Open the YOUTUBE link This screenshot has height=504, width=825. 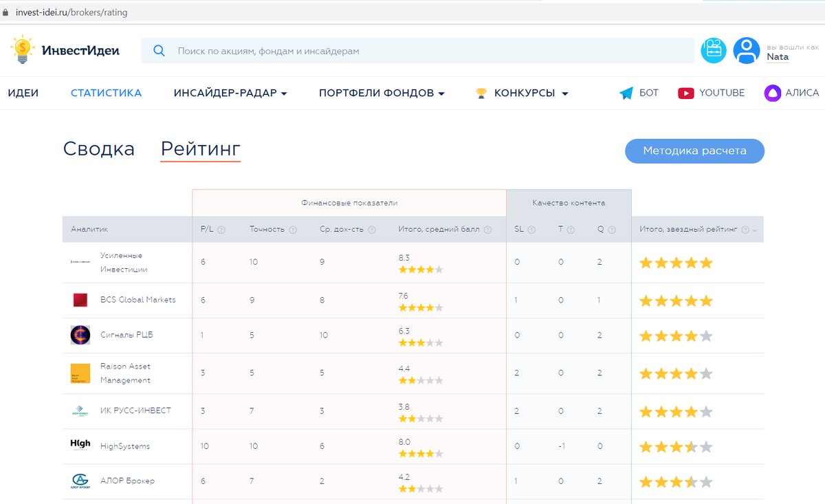coord(722,93)
